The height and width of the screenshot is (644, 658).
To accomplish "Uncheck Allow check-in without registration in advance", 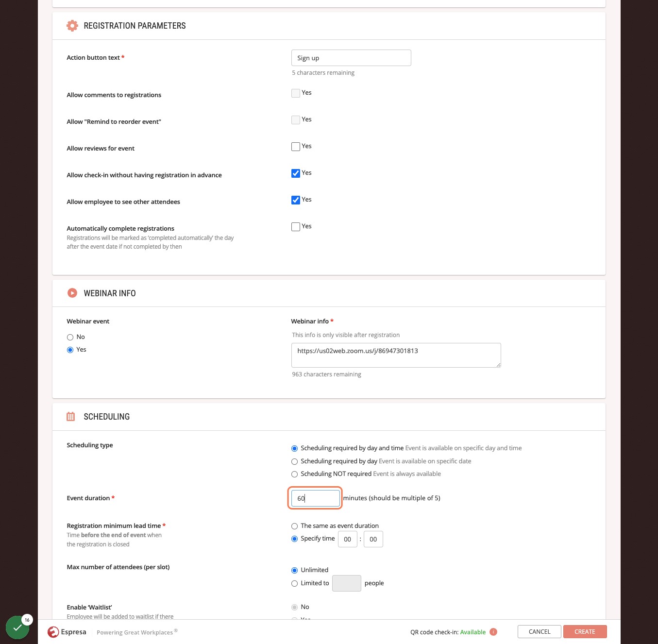I will (x=296, y=173).
